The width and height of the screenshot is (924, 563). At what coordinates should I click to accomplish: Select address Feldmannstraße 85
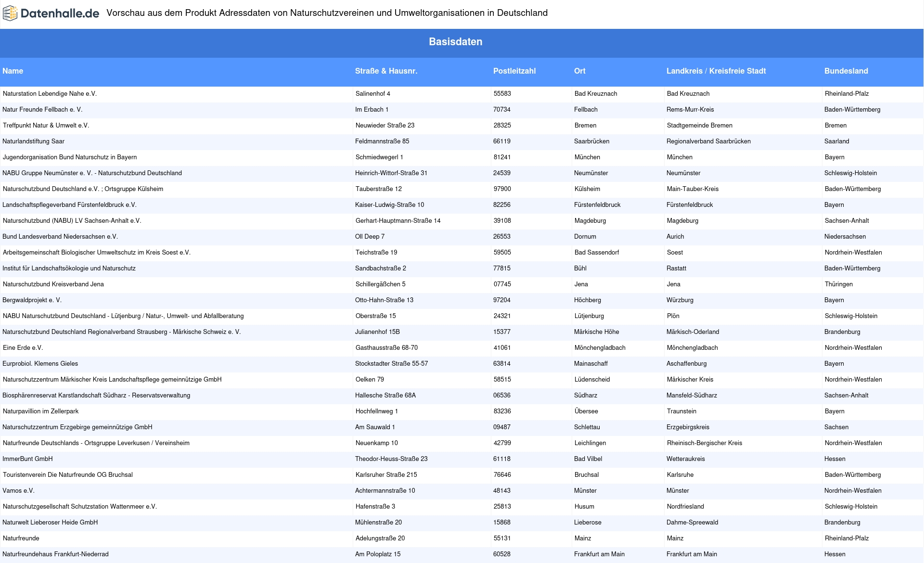click(x=382, y=141)
